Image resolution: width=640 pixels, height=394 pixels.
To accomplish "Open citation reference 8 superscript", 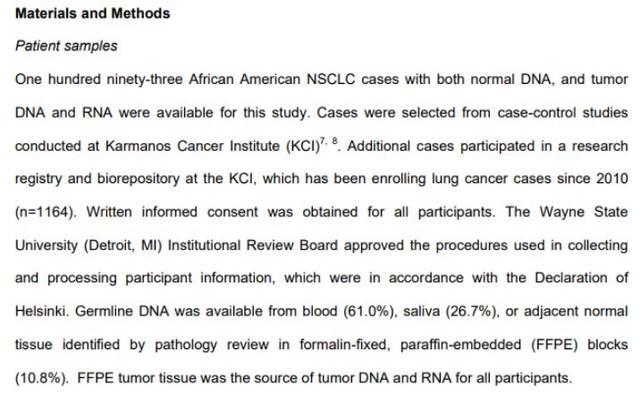I will pyautogui.click(x=335, y=142).
